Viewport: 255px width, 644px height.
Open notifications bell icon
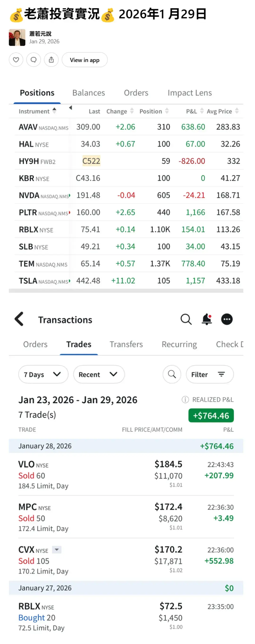pos(207,319)
